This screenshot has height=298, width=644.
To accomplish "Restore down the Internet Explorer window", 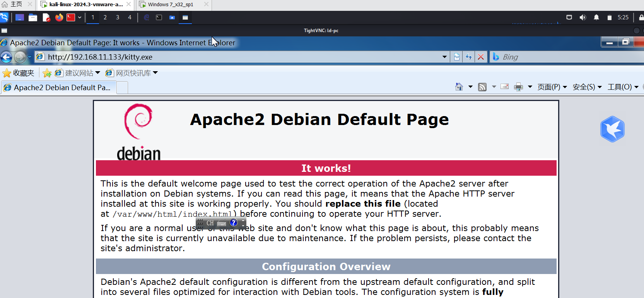I will (x=625, y=42).
